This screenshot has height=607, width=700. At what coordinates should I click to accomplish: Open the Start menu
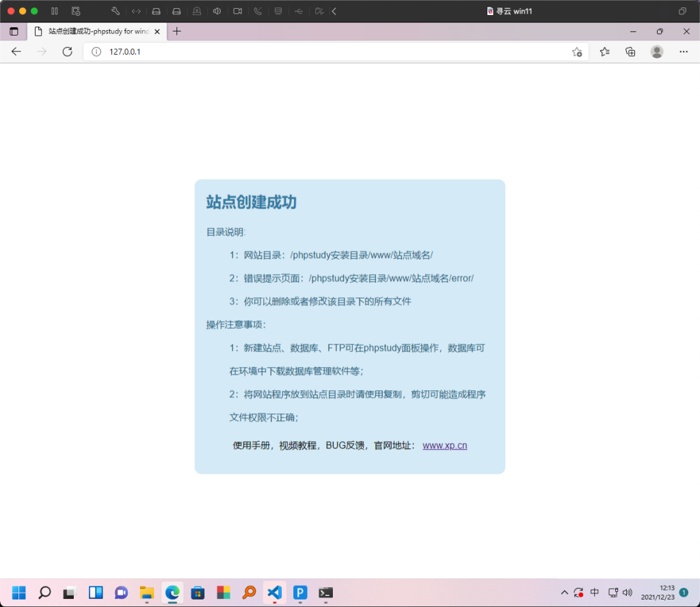pos(18,592)
